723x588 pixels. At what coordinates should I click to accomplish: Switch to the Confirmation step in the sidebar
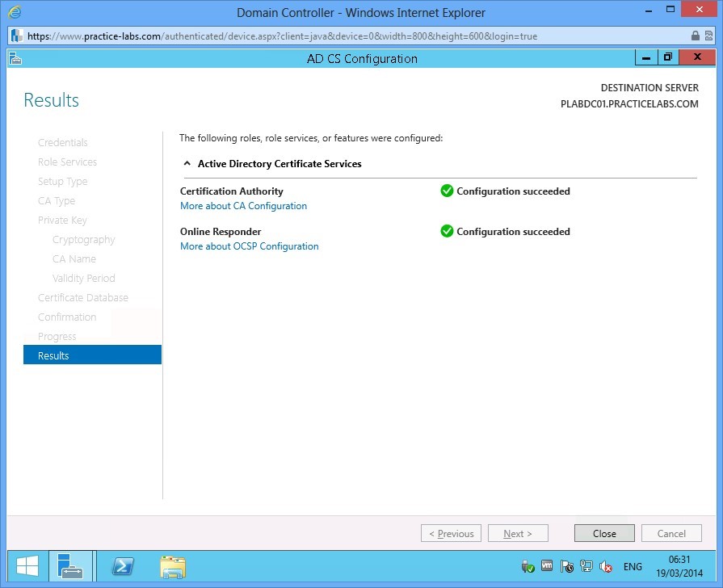67,317
